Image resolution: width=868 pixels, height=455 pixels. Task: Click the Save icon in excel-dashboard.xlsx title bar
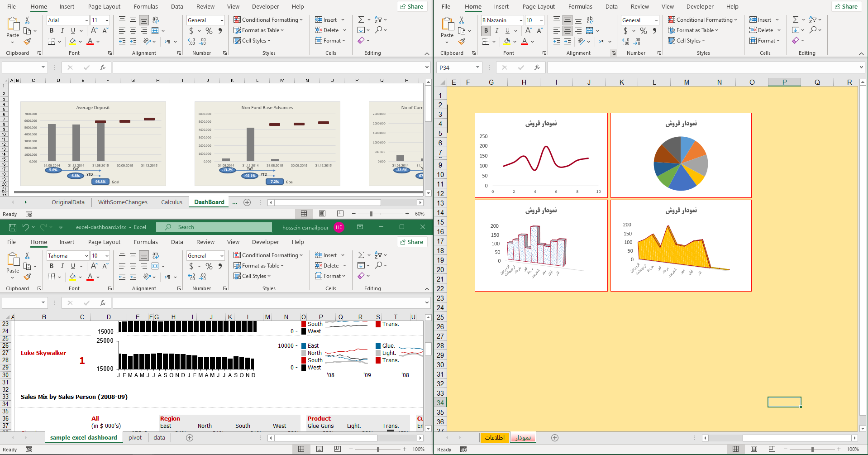click(13, 227)
